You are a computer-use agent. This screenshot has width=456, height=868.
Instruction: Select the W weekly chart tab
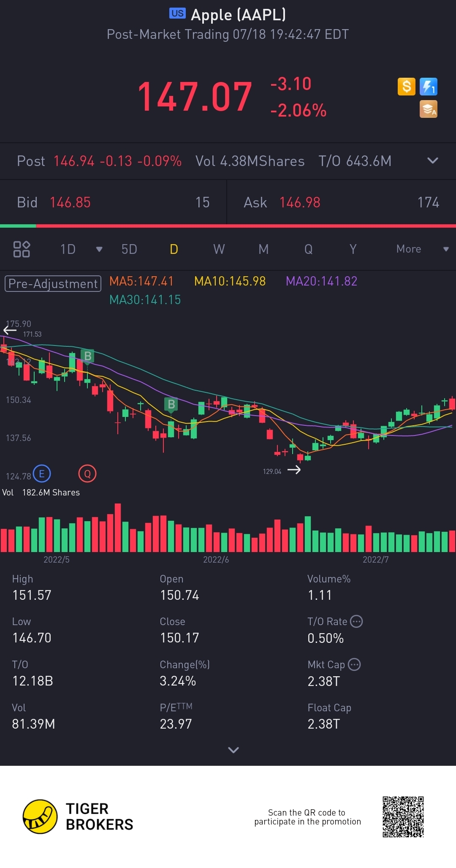pos(219,249)
